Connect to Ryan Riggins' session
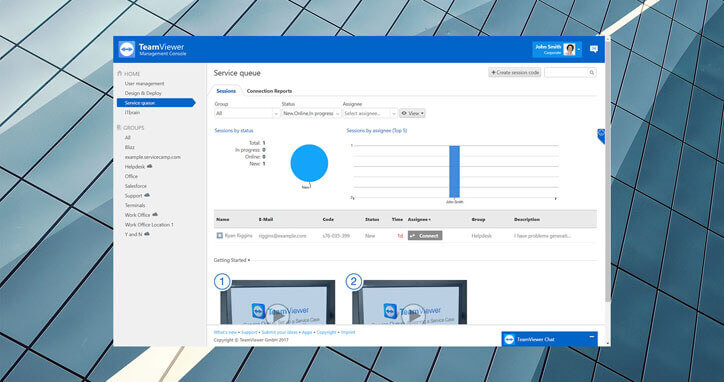The image size is (724, 382). pos(425,236)
